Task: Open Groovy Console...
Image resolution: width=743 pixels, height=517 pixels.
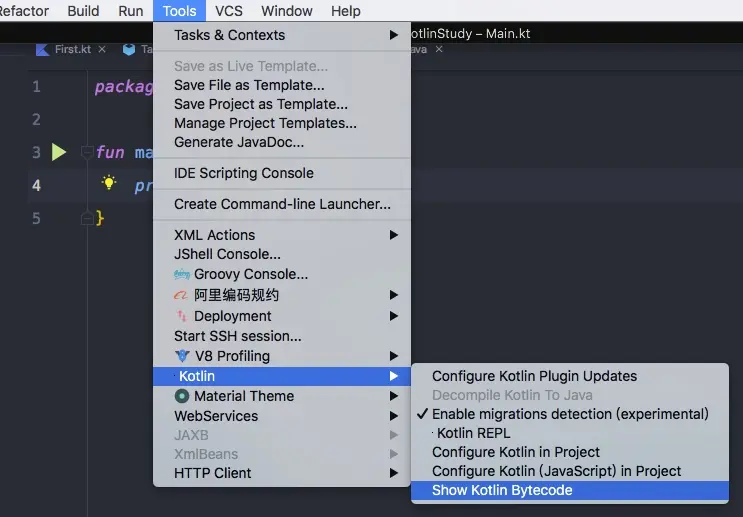Action: pos(282,274)
